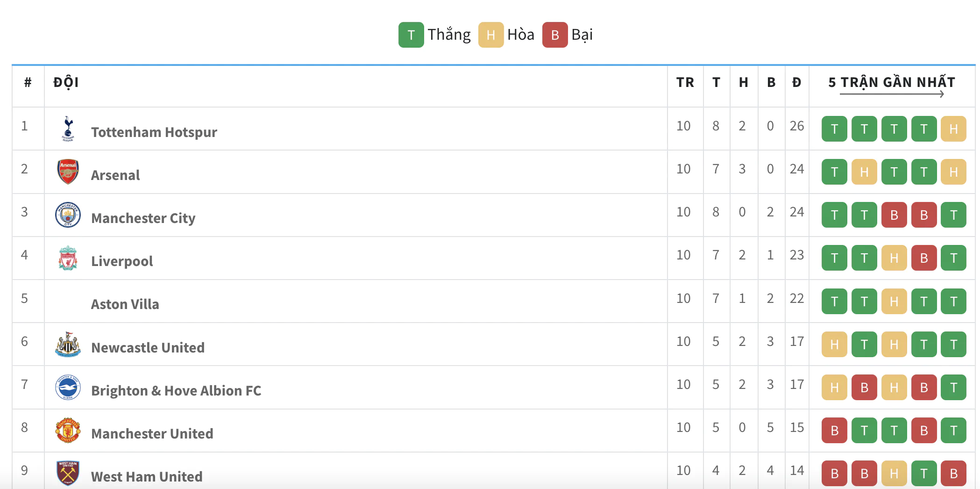Click the ĐỘI column header
The image size is (980, 489).
coord(66,83)
